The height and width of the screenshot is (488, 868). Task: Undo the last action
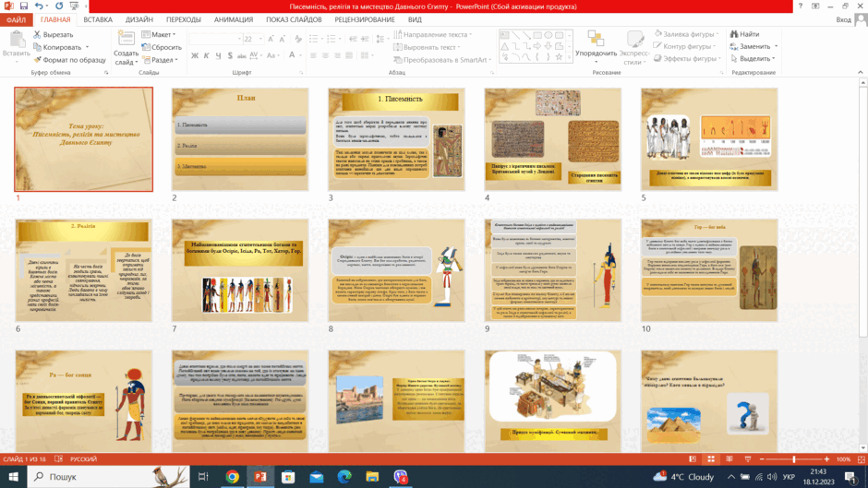tap(39, 6)
